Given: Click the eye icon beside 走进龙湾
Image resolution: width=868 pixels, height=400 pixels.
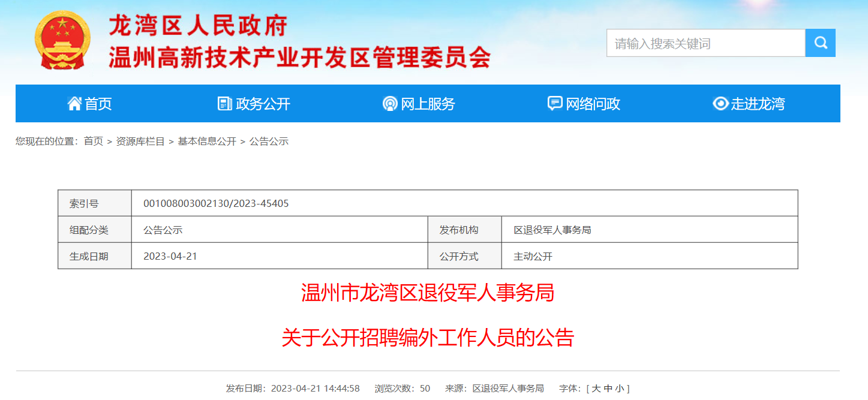Looking at the screenshot, I should point(720,104).
